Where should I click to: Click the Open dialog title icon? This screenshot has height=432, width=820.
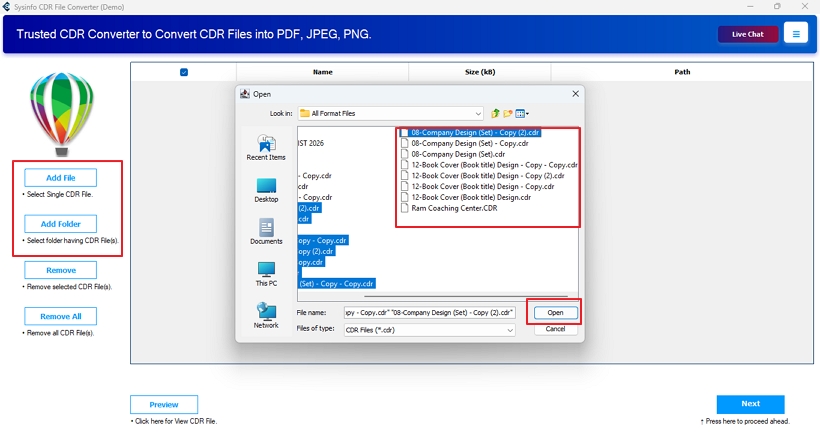(245, 94)
